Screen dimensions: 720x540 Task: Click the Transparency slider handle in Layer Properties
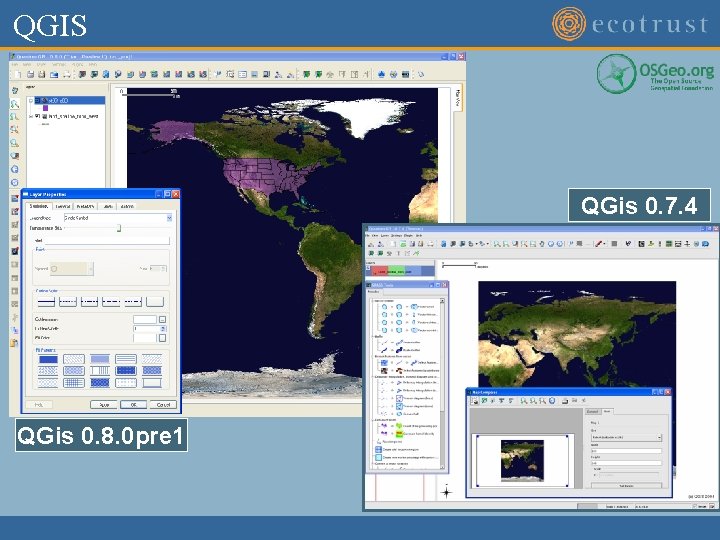(119, 228)
